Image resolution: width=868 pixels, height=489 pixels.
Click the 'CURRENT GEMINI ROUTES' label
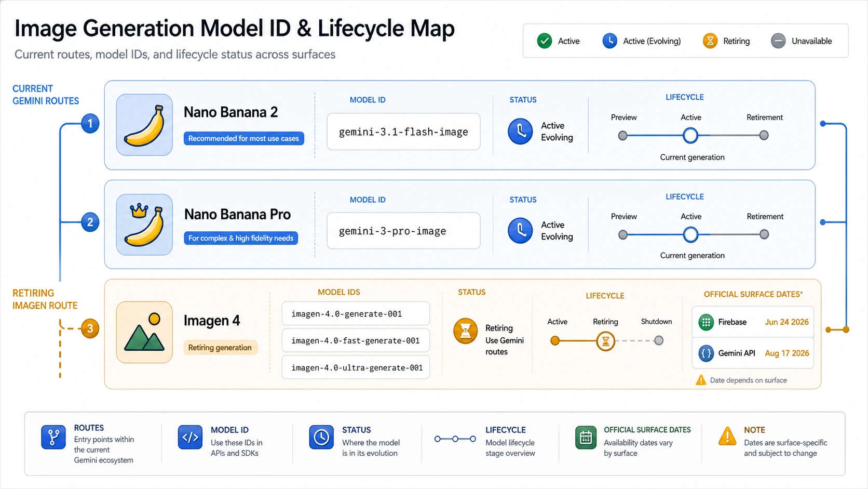pos(46,95)
